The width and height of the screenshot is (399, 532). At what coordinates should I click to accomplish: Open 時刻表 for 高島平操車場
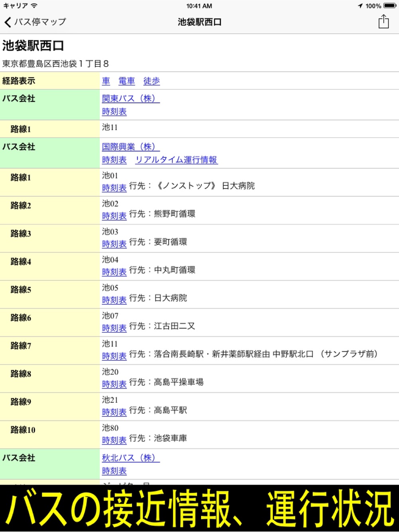click(x=114, y=384)
